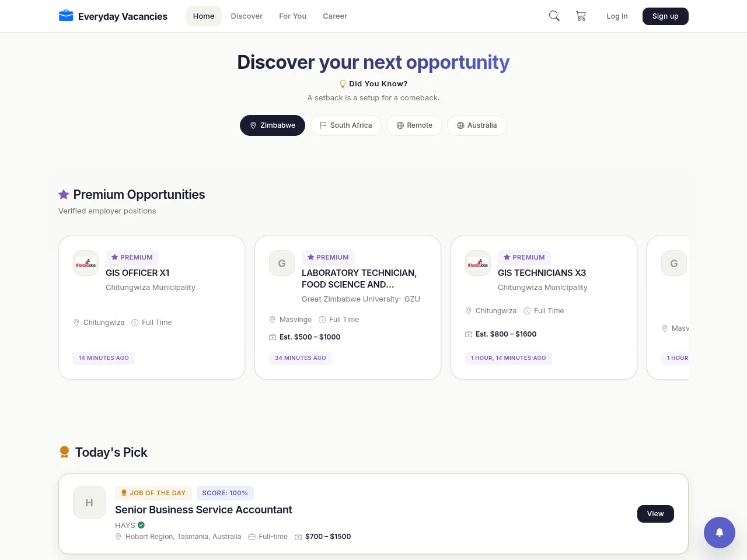Image resolution: width=747 pixels, height=560 pixels.
Task: Click the PREMIUM badge on GIS OFFICER X1
Action: point(132,257)
